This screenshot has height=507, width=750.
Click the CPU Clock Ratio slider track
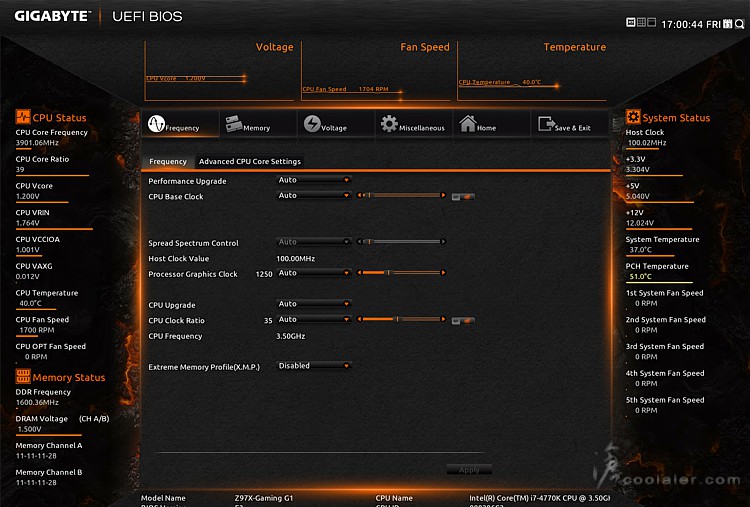(x=401, y=319)
